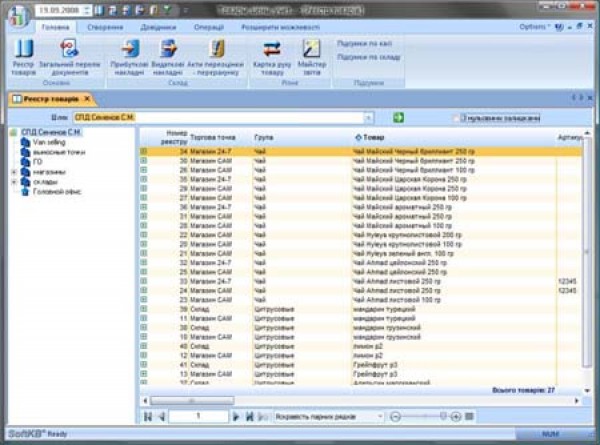Image resolution: width=600 pixels, height=445 pixels.
Task: Click the green arrow button beside the search field
Action: [397, 118]
